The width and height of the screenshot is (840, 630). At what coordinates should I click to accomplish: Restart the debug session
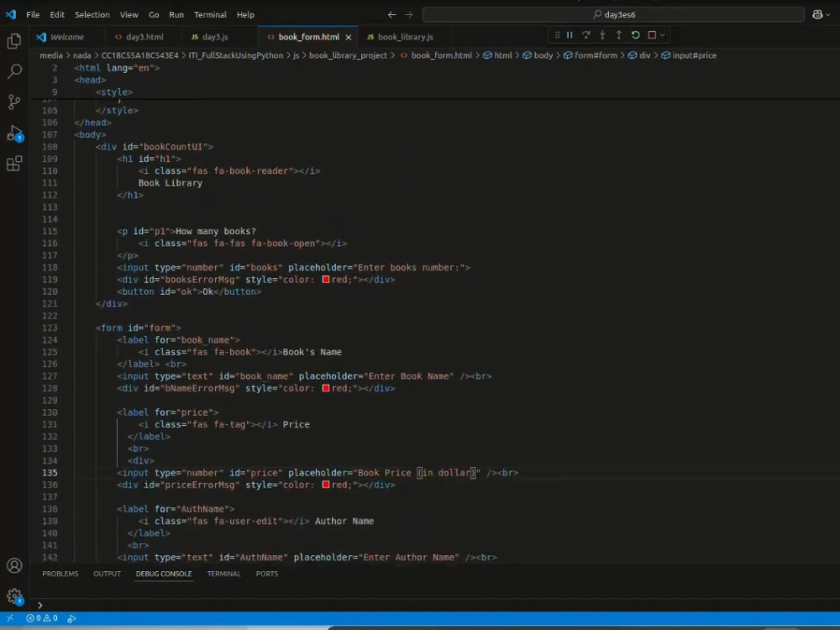tap(635, 34)
